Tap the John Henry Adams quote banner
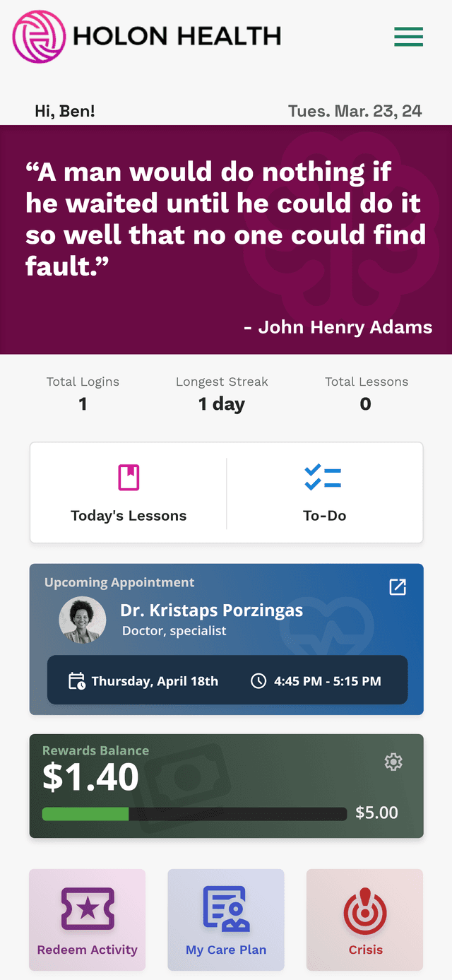This screenshot has height=980, width=452. (226, 240)
